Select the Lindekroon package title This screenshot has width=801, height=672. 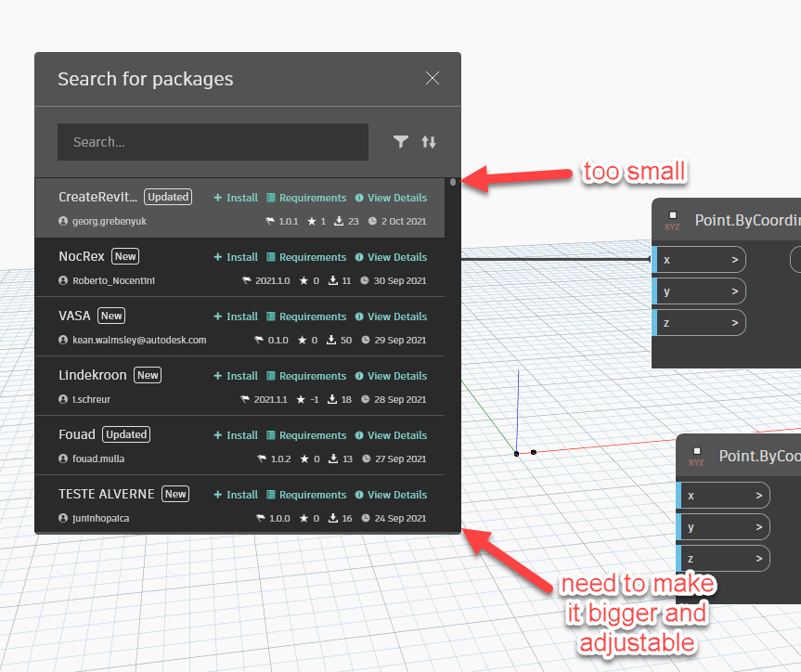click(x=93, y=375)
